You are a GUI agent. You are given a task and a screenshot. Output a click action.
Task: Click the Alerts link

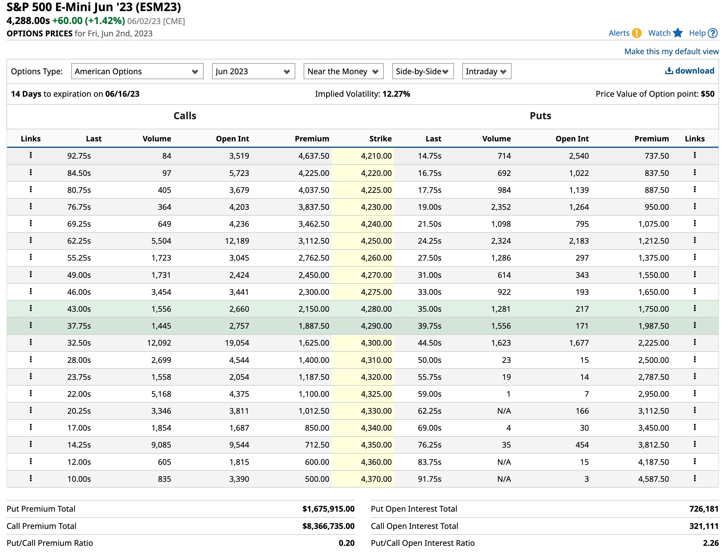(x=619, y=33)
